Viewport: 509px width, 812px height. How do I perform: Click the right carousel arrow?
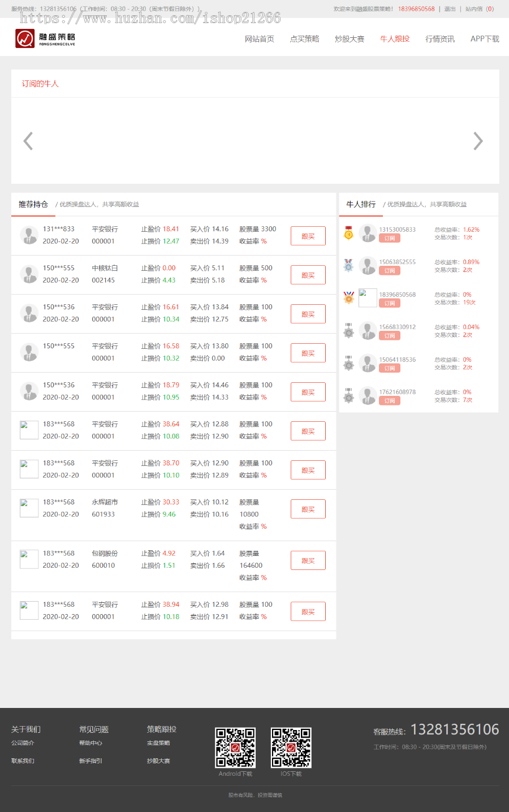click(x=478, y=141)
